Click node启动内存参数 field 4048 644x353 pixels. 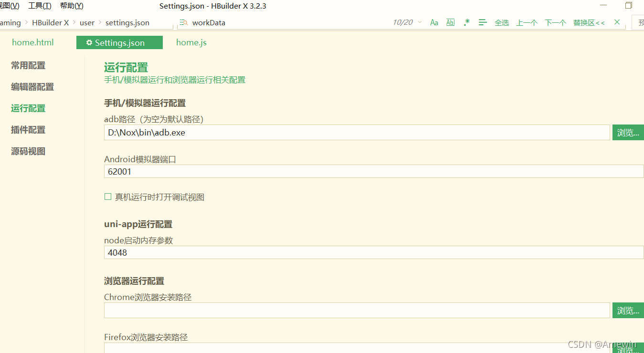(x=374, y=252)
